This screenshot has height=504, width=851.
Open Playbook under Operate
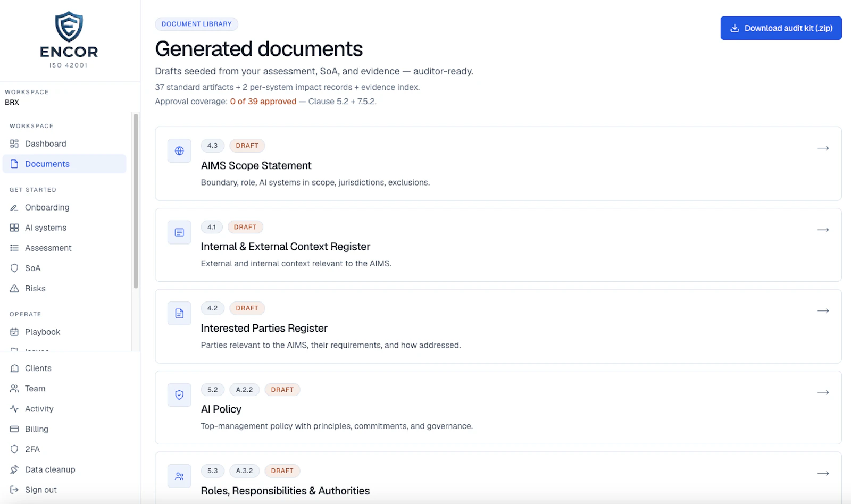(64, 332)
